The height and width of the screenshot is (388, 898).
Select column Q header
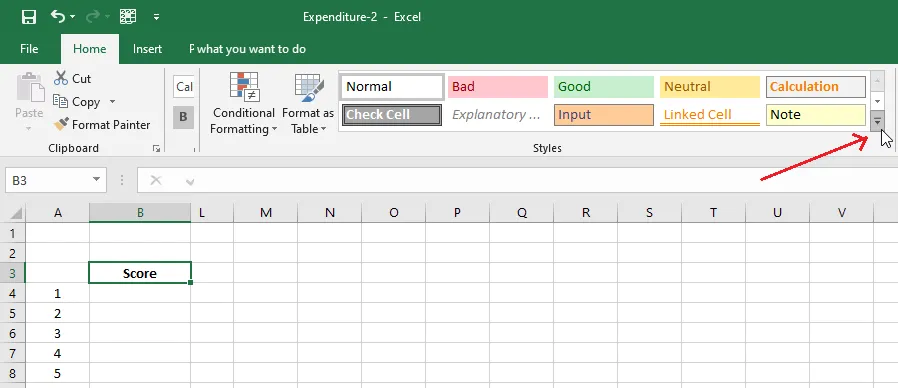[x=522, y=213]
